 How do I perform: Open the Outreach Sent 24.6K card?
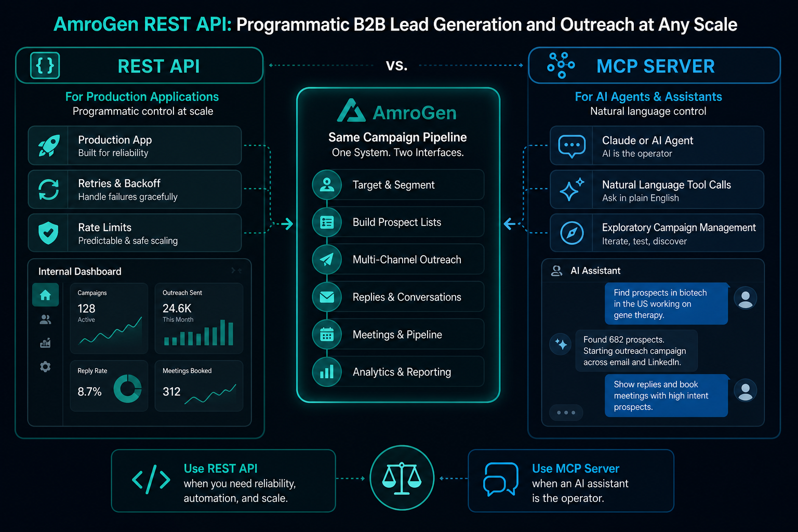pyautogui.click(x=199, y=318)
